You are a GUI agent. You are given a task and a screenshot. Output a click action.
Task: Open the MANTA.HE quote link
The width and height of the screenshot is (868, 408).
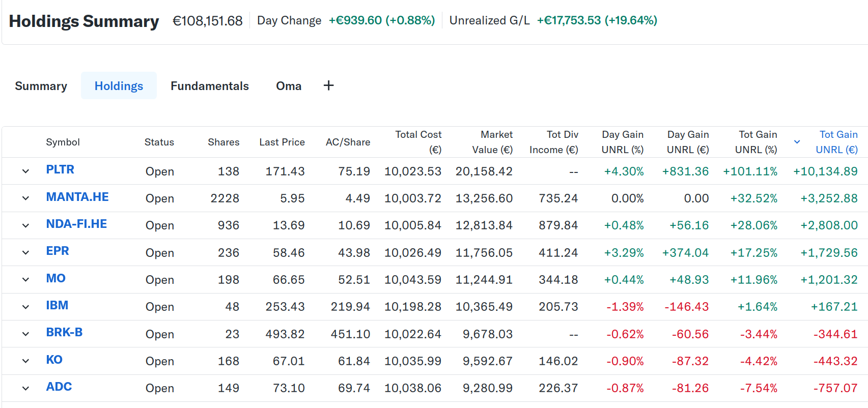(77, 197)
